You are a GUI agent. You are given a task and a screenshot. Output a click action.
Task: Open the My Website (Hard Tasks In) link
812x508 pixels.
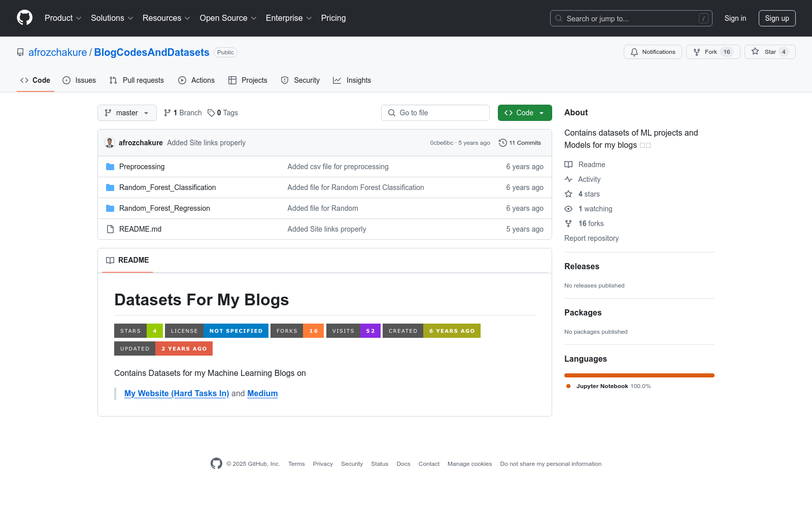[177, 393]
